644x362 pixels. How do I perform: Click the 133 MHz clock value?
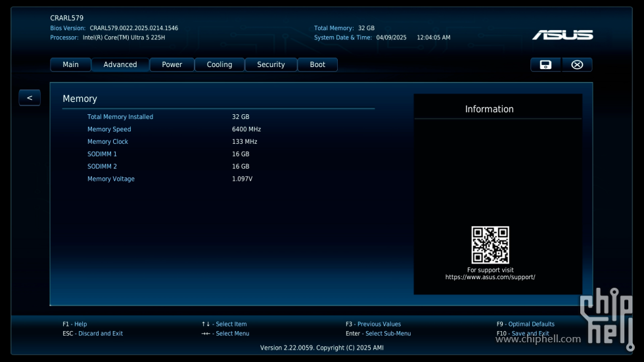(244, 142)
